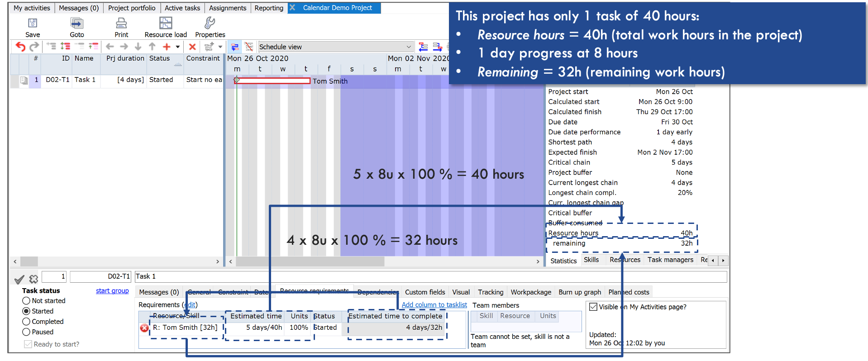The width and height of the screenshot is (868, 361).
Task: Close the Calendar Demo Project tab
Action: pos(292,8)
